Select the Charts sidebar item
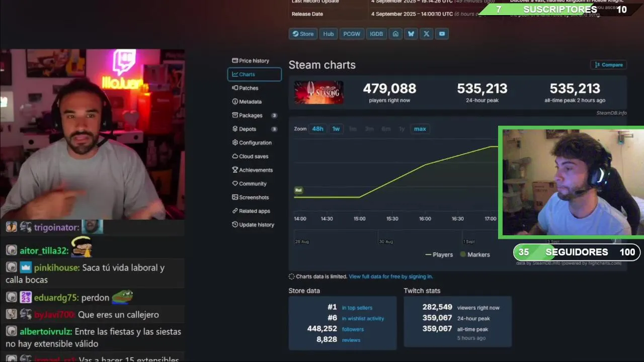This screenshot has width=644, height=362. click(255, 74)
